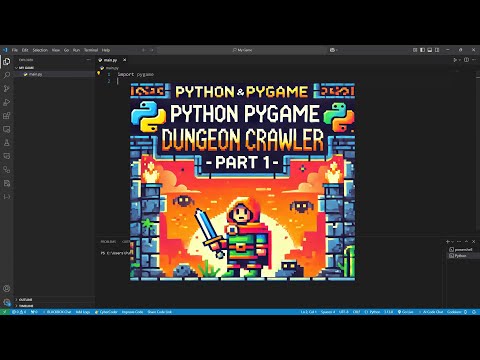Open run button dropdown arrow
The image size is (480, 360).
pyautogui.click(x=459, y=60)
